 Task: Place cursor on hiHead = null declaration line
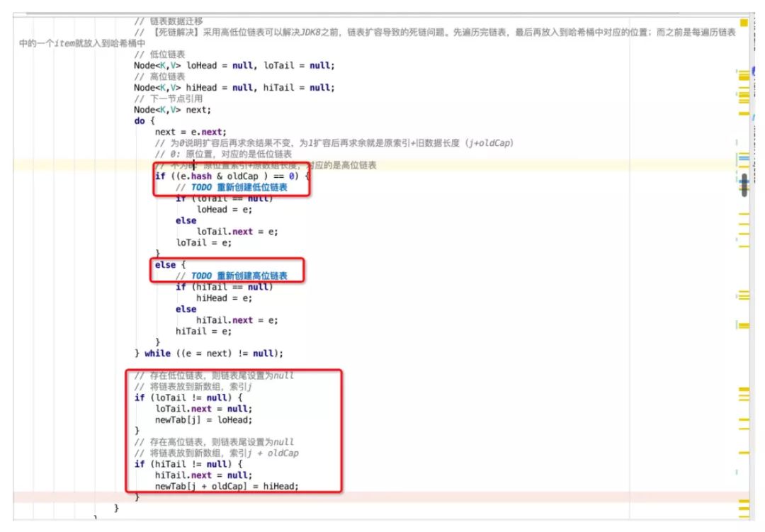(x=234, y=88)
